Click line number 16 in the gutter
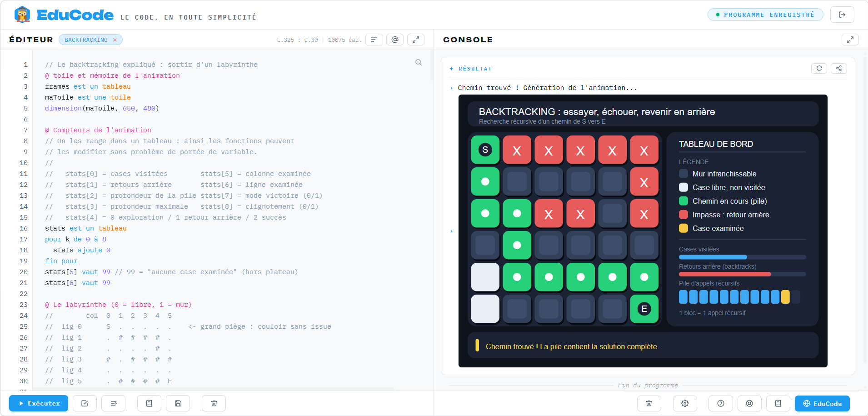This screenshot has width=868, height=416. pos(24,228)
